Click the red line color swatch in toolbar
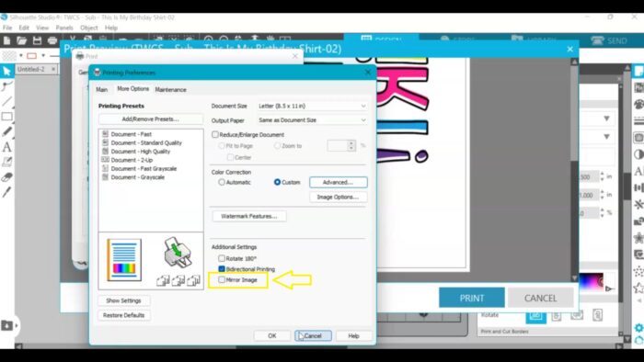 click(31, 55)
